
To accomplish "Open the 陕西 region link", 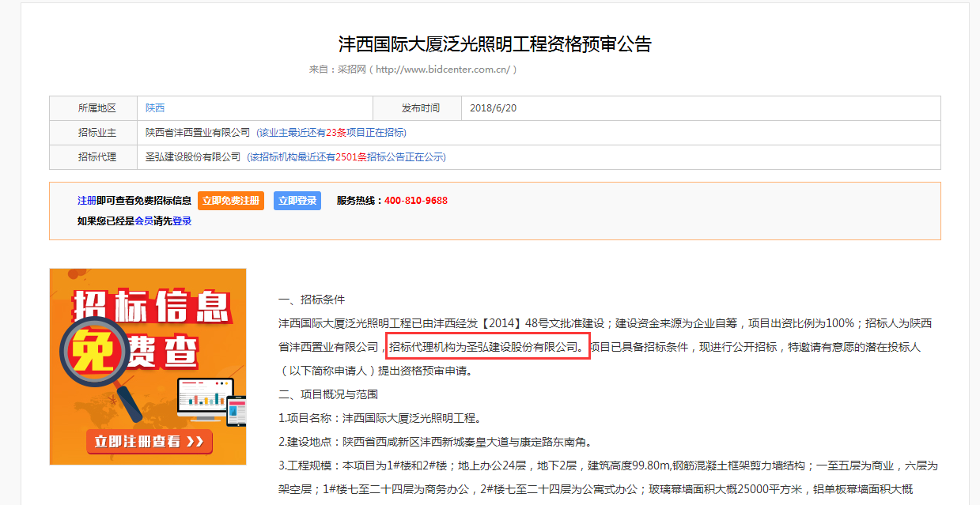I will point(155,108).
